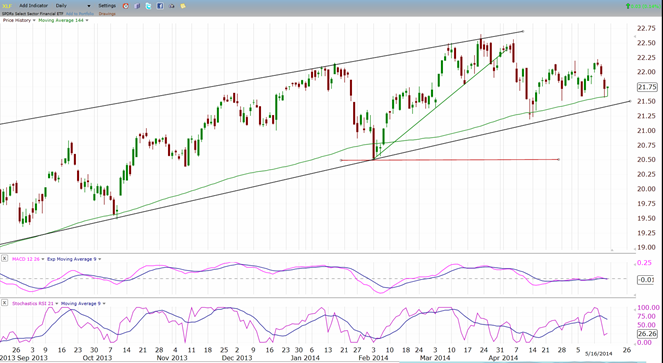Image resolution: width=663 pixels, height=363 pixels.
Task: Open the Add Indicator menu
Action: (33, 6)
